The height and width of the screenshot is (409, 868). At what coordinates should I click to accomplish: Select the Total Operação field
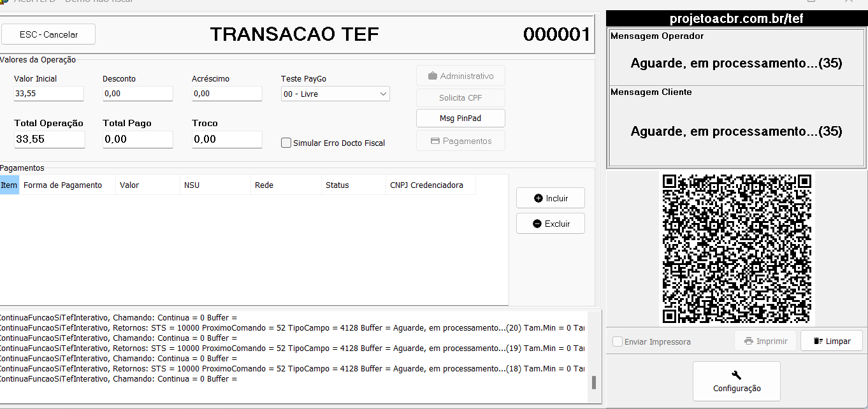[x=50, y=139]
